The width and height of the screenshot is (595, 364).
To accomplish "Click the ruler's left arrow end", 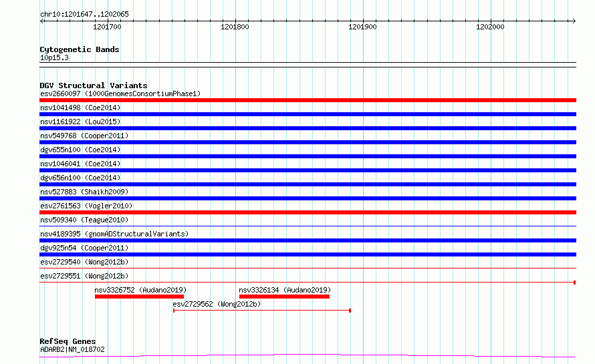I will click(x=41, y=21).
